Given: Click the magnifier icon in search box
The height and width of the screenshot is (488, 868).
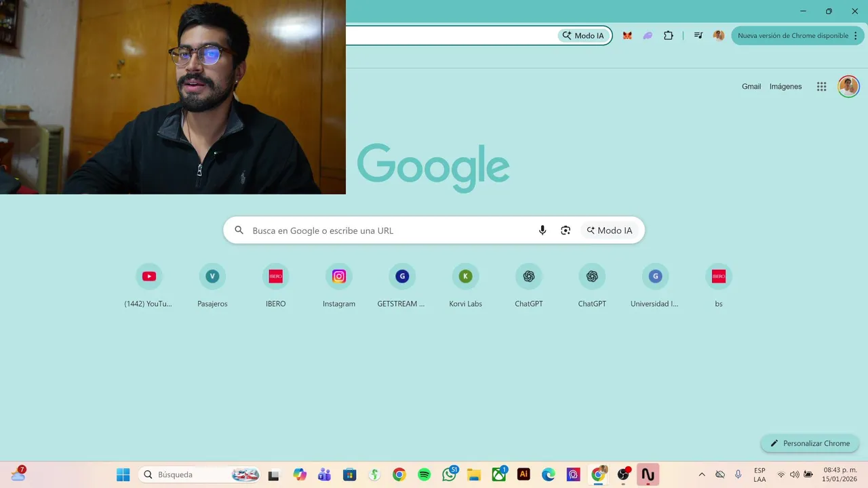Looking at the screenshot, I should (239, 230).
